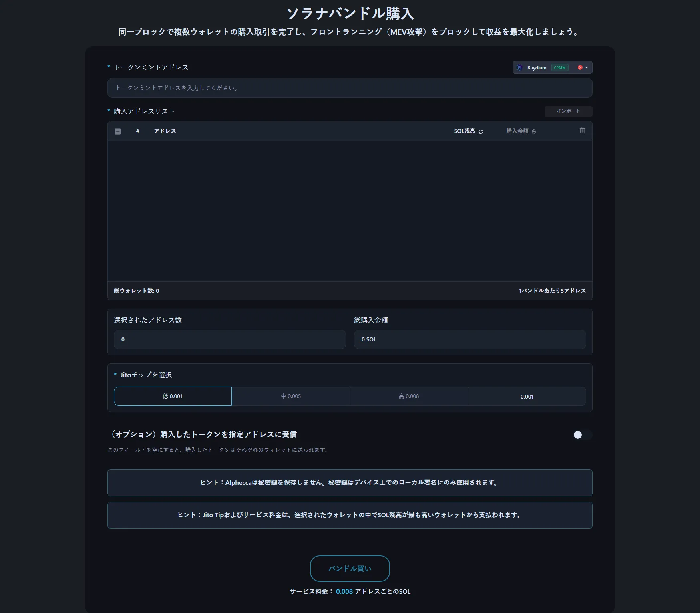Open the pool type selector chevron
The width and height of the screenshot is (700, 613).
587,67
